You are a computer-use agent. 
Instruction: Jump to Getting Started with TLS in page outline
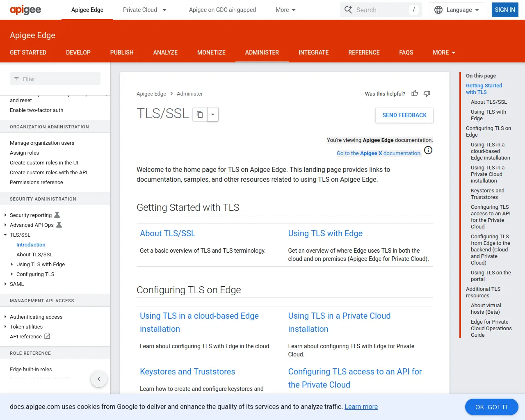tap(484, 89)
